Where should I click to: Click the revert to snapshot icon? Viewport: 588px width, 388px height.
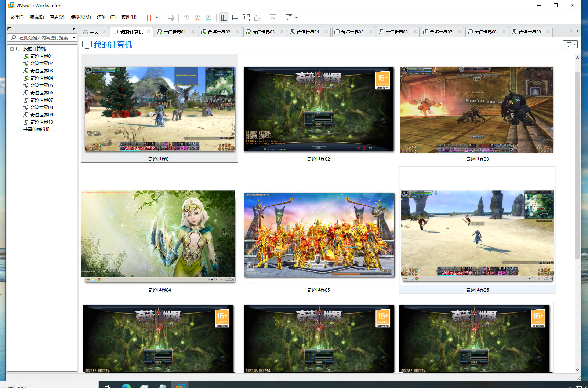pos(197,18)
